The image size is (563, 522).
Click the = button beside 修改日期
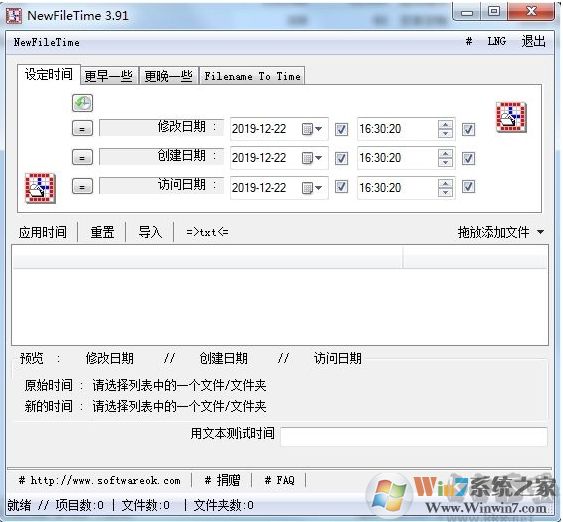coord(82,129)
